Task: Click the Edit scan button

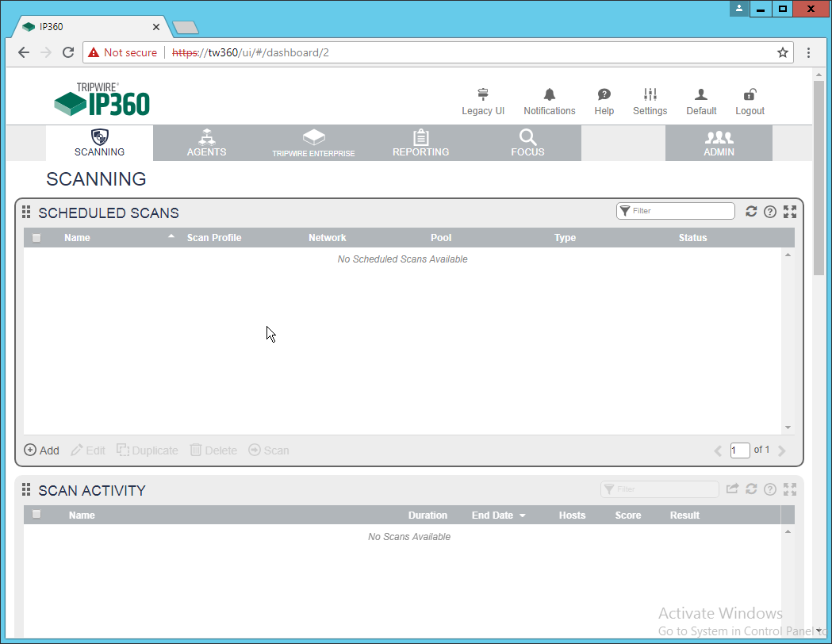Action: click(x=88, y=450)
